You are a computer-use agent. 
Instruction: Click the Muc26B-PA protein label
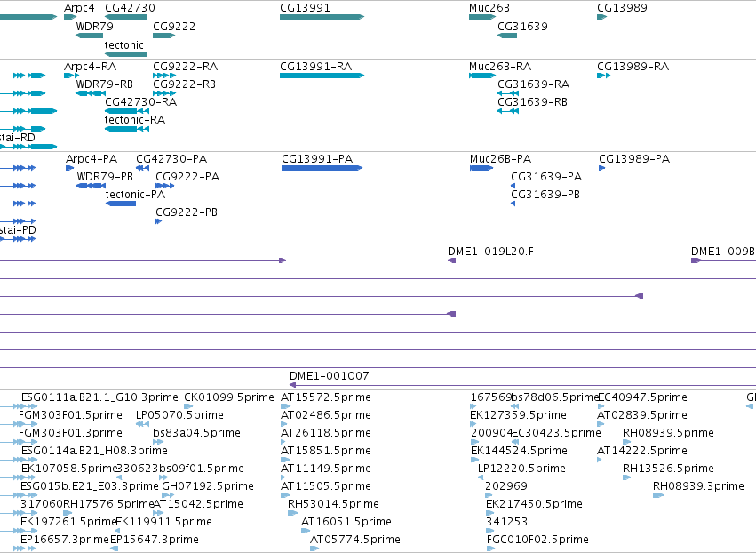[x=500, y=159]
